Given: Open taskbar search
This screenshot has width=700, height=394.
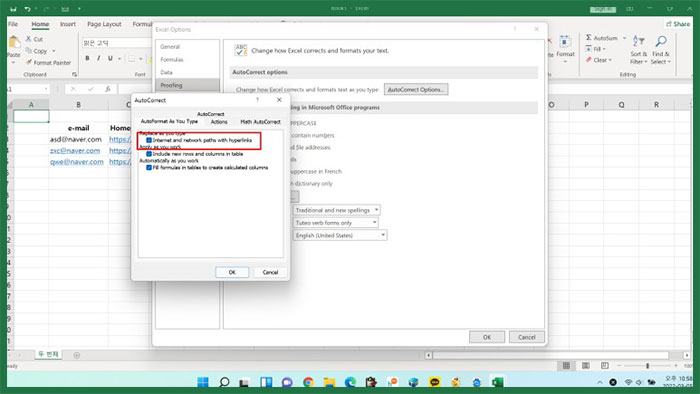Looking at the screenshot, I should point(225,382).
